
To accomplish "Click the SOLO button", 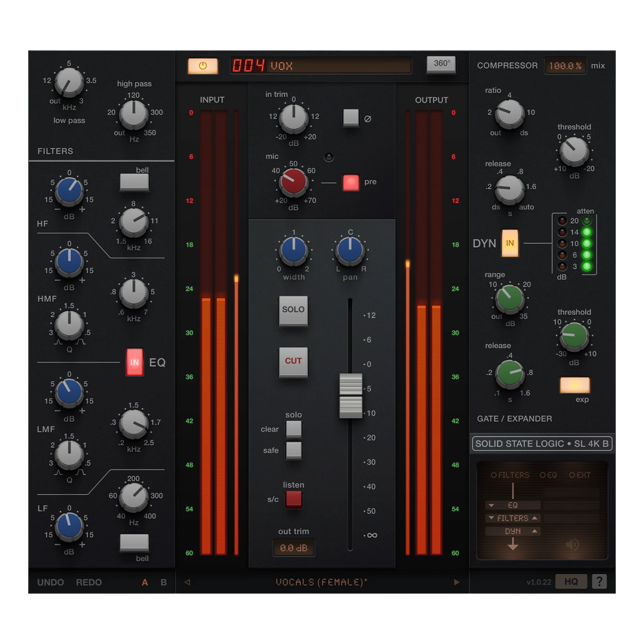I will coord(293,310).
